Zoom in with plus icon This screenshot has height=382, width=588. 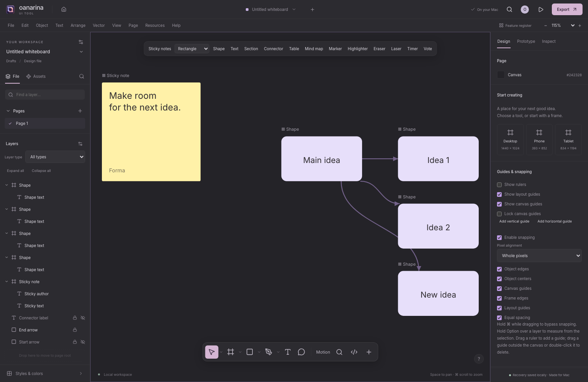click(580, 25)
